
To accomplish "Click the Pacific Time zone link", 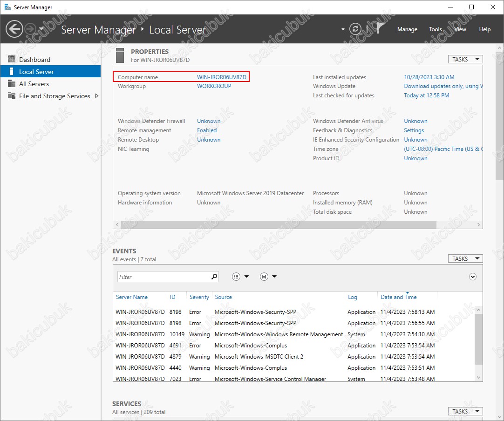I will (x=443, y=149).
